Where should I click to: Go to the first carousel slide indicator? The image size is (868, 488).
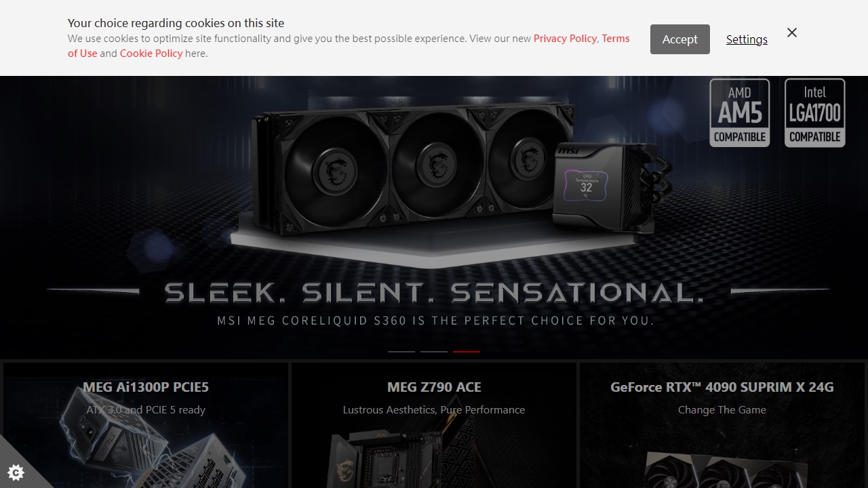coord(401,352)
